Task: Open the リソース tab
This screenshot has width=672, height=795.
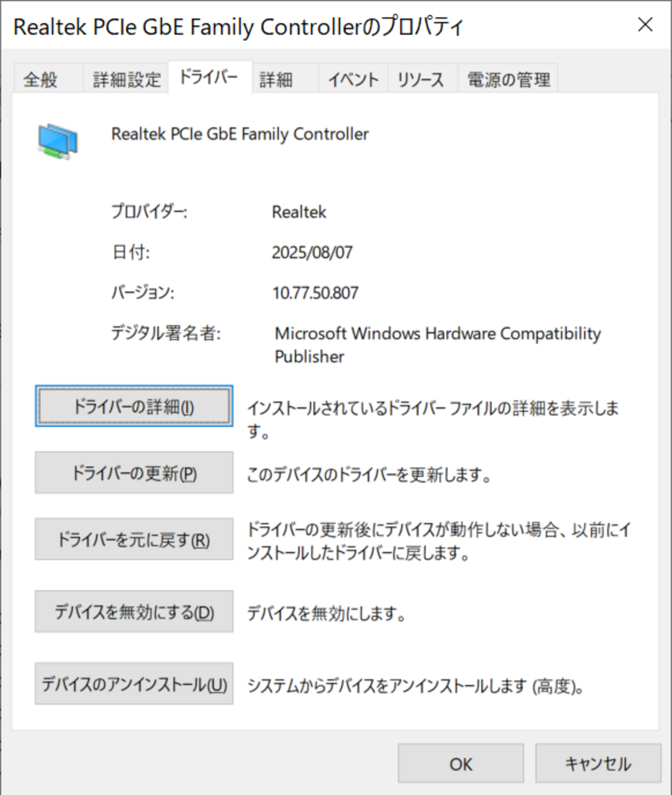Action: point(420,79)
